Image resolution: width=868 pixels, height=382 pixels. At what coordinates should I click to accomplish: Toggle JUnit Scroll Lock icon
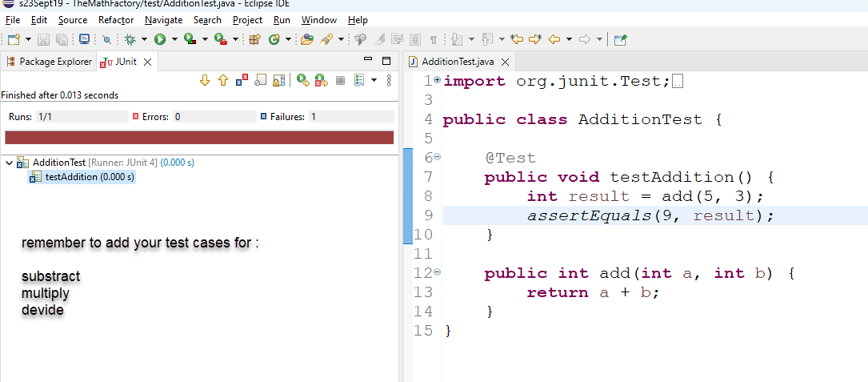tap(278, 80)
